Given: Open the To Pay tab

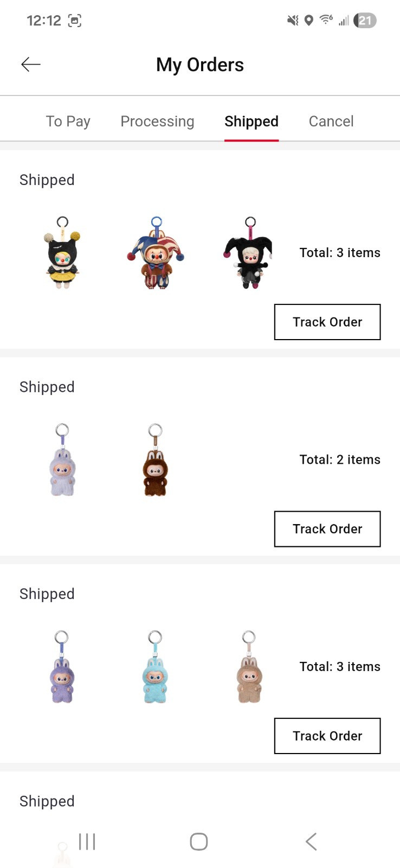Looking at the screenshot, I should point(68,121).
